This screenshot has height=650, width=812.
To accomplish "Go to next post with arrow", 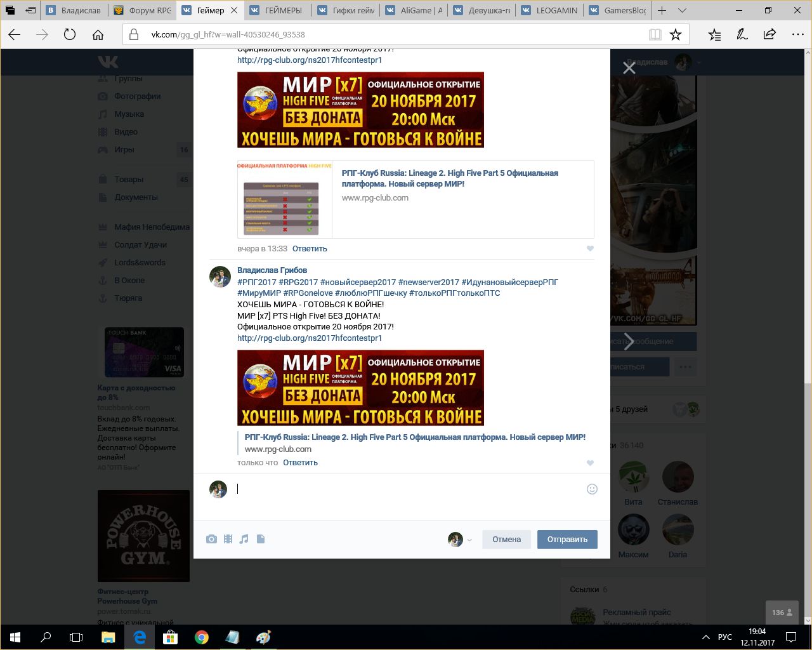I will coord(629,342).
